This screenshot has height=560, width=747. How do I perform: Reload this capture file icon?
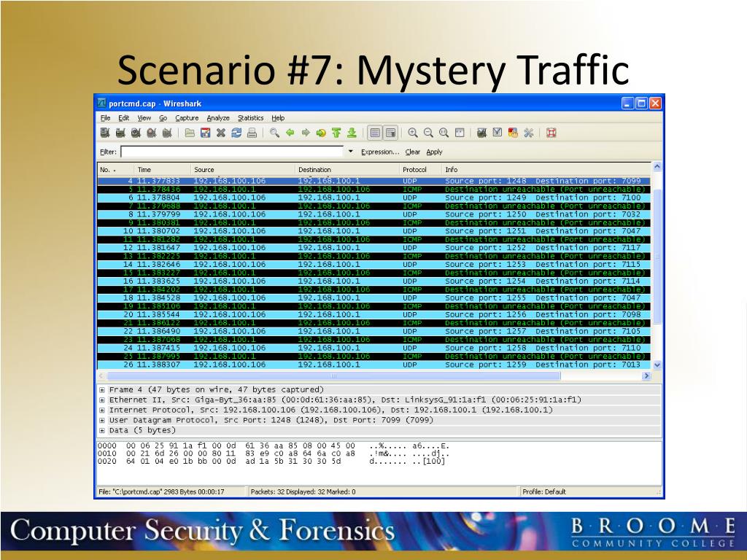(236, 133)
